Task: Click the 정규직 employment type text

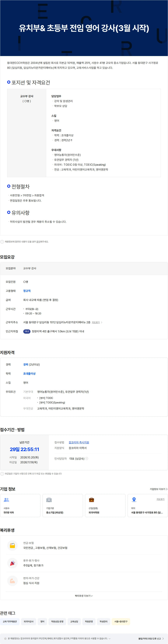Action: click(x=27, y=291)
